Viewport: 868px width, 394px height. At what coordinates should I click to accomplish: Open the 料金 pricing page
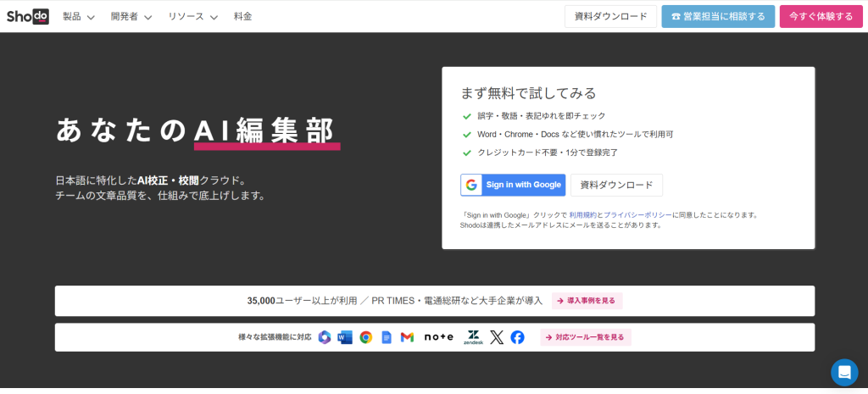click(x=242, y=16)
